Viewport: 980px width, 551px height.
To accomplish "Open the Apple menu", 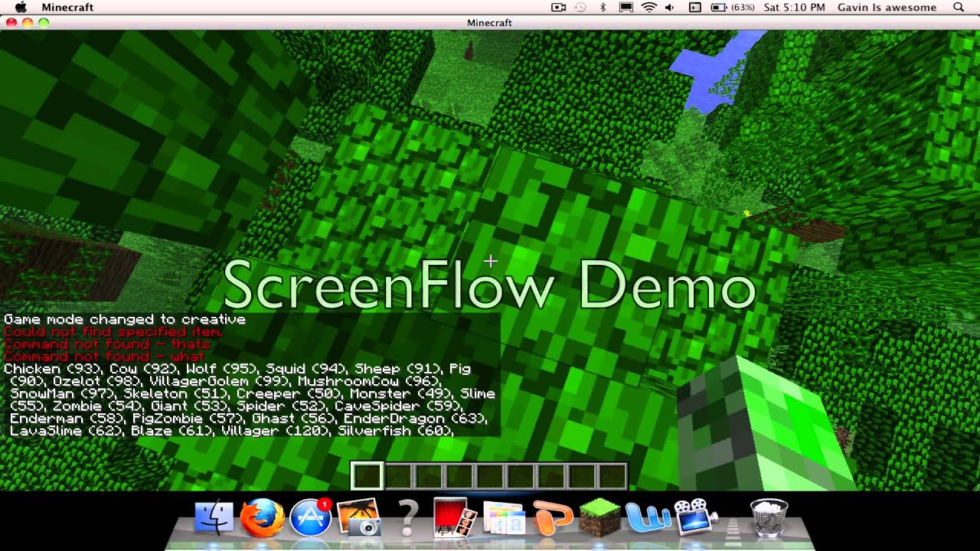I will click(21, 7).
